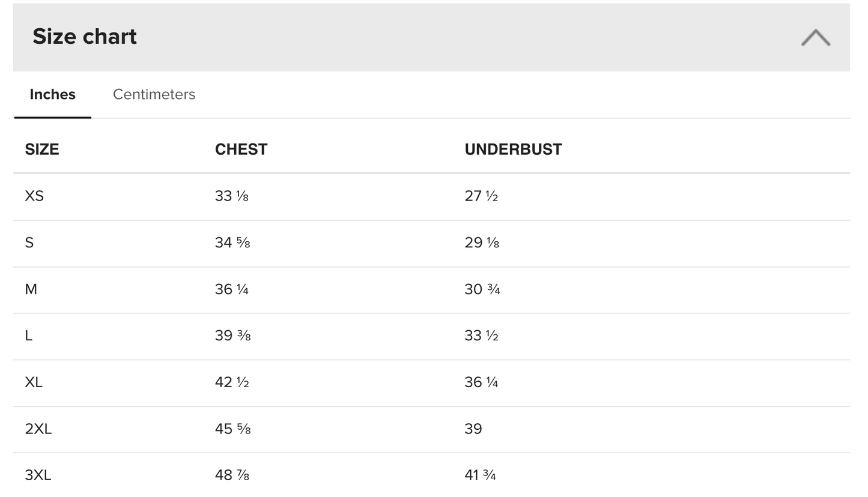Click the 33 ⅛ chest value for XS
868x497 pixels.
[x=232, y=196]
